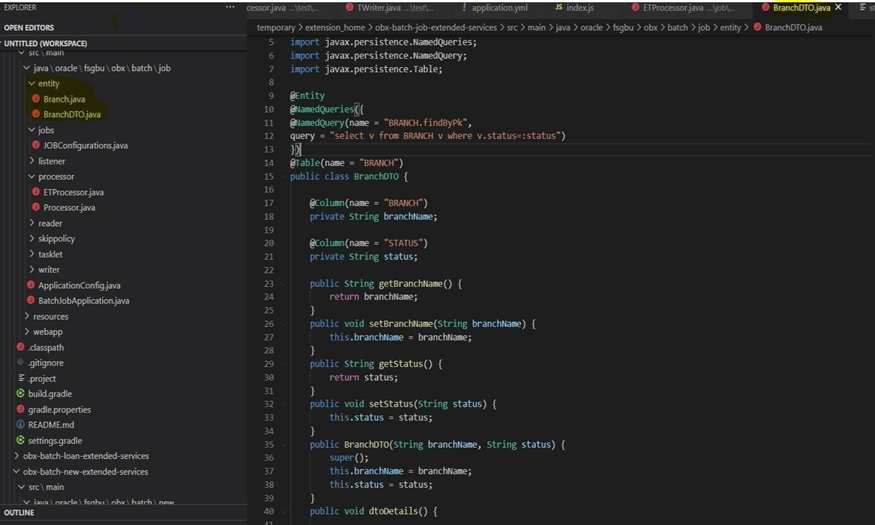The width and height of the screenshot is (875, 525).
Task: Open Processor.java in the explorer tree
Action: click(x=69, y=208)
